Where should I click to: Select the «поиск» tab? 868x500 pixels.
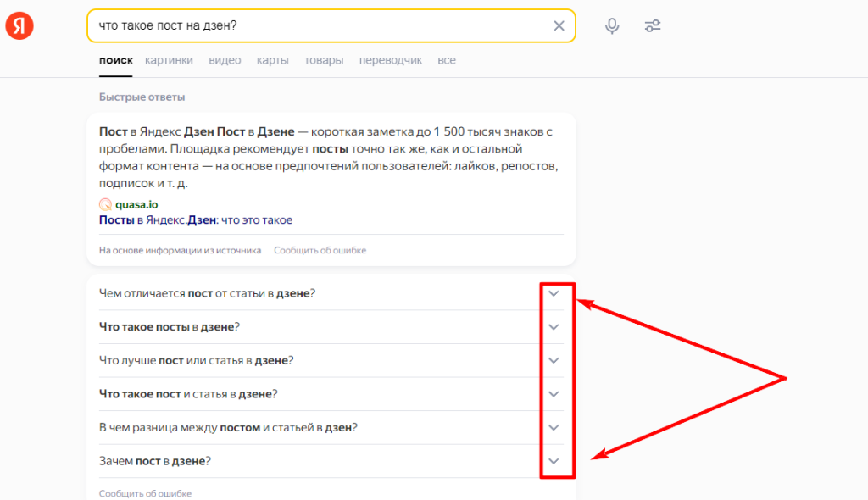tap(115, 60)
